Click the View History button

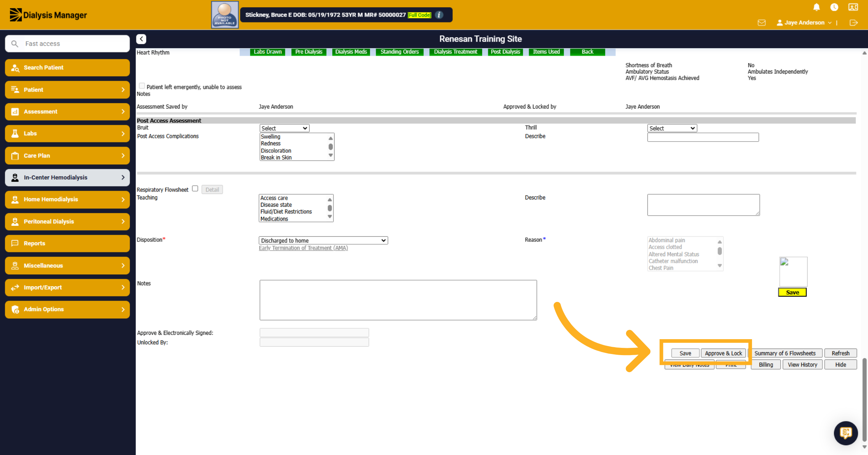tap(802, 365)
